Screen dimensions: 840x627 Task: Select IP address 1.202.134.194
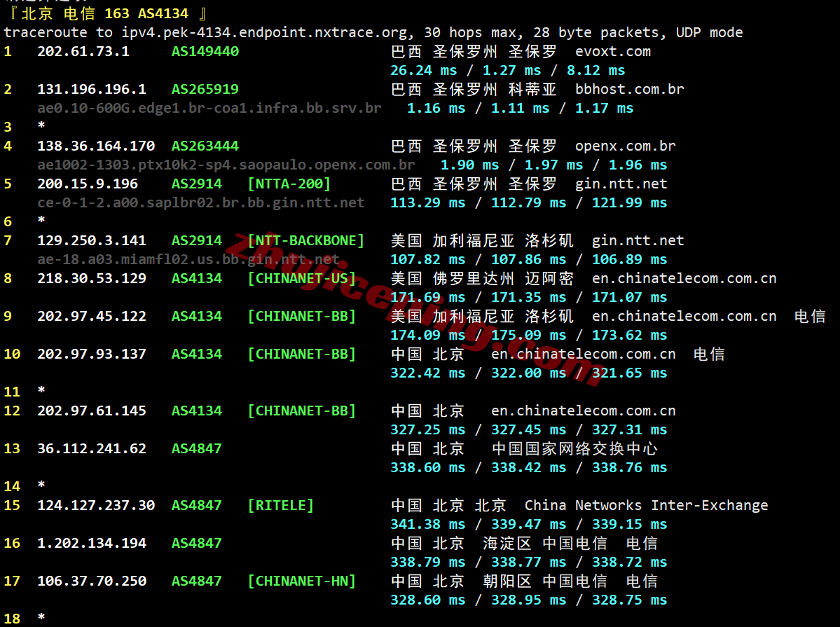coord(92,544)
